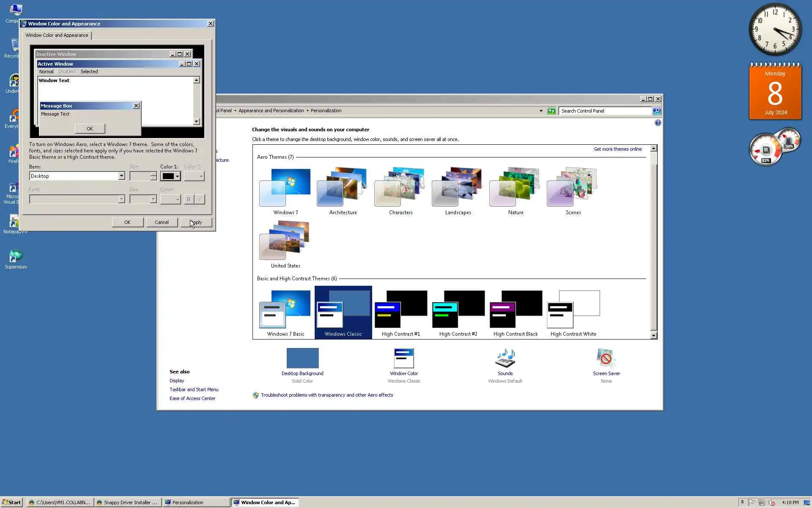The width and height of the screenshot is (812, 508).
Task: Select the Window Color and Appearance tab
Action: (x=57, y=35)
